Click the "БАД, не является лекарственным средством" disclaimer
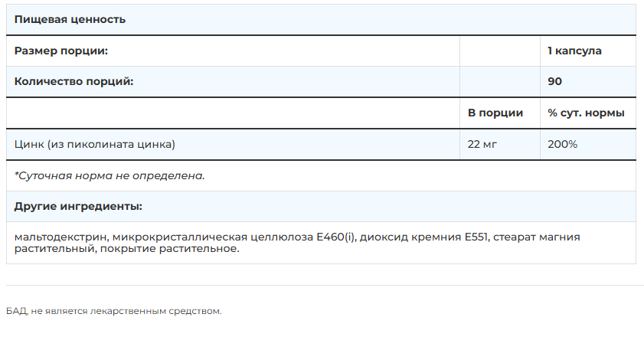The width and height of the screenshot is (644, 337). 113,311
